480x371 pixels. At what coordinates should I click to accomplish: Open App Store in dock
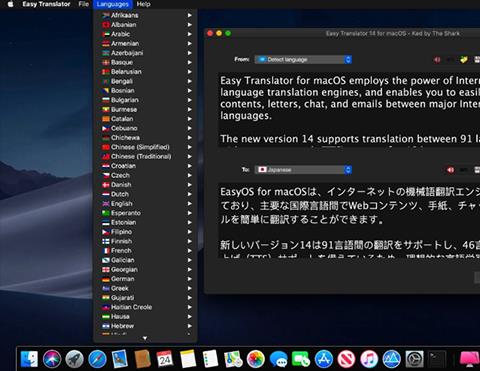pos(324,359)
